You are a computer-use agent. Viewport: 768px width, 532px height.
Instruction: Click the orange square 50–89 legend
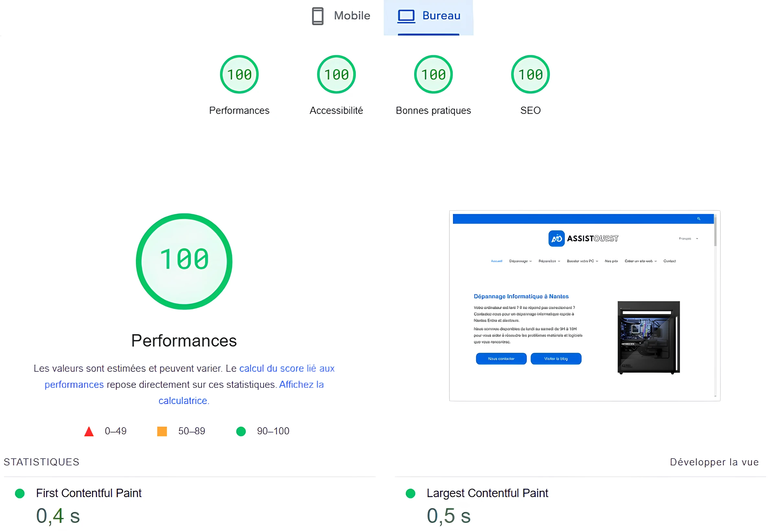pyautogui.click(x=162, y=431)
